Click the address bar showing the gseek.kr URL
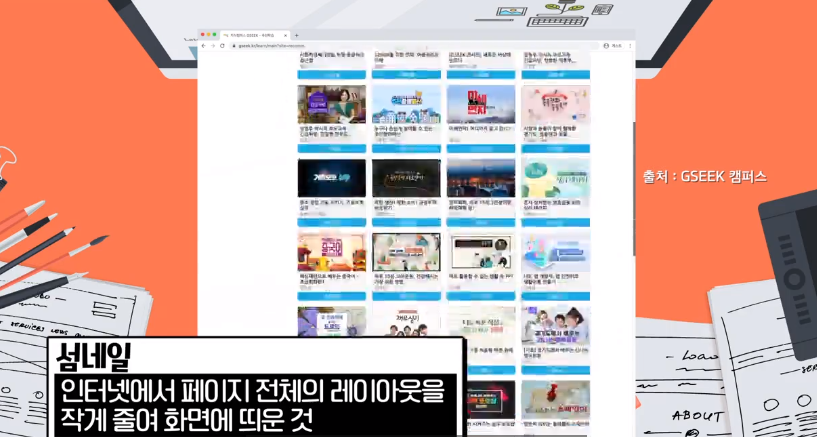 click(x=414, y=46)
